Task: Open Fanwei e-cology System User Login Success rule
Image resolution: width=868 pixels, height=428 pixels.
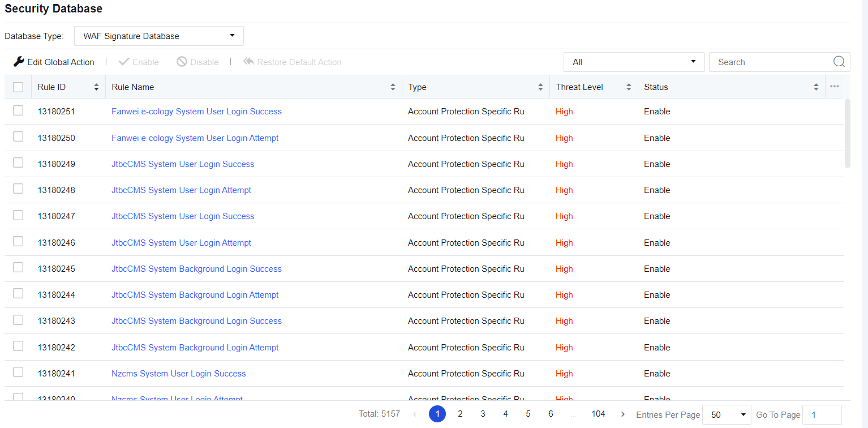Action: coord(196,112)
